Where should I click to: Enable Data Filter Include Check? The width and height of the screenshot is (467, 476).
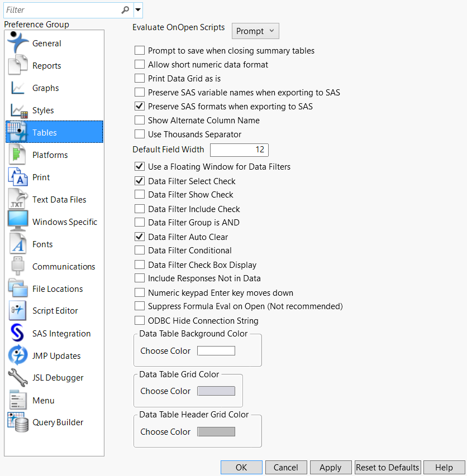tap(140, 209)
